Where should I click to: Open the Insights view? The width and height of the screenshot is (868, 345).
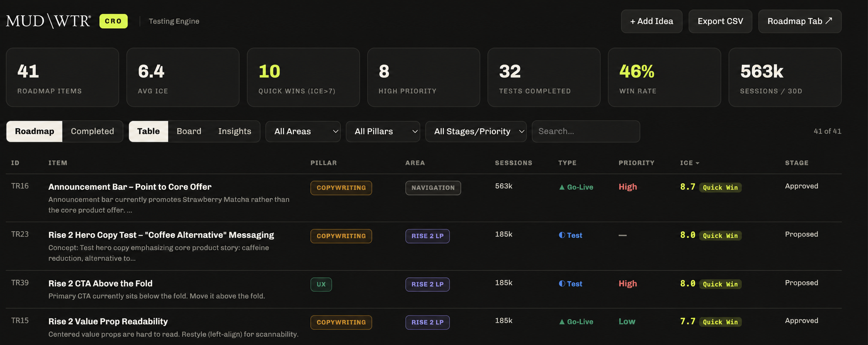point(235,131)
